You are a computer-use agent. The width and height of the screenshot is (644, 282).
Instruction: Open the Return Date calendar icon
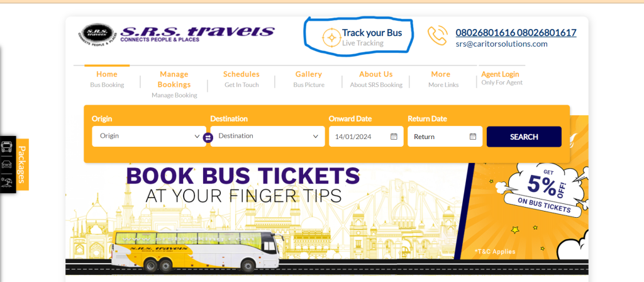pos(473,137)
